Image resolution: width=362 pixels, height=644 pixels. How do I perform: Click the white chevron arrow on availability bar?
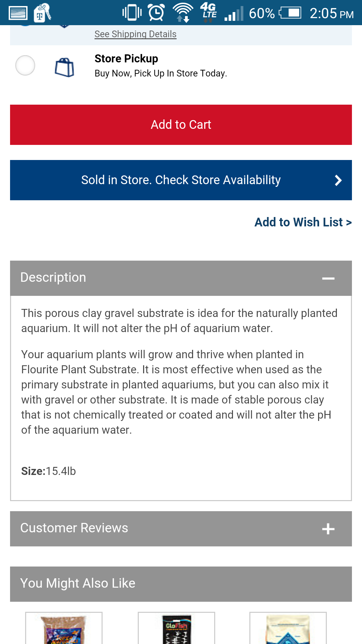pyautogui.click(x=338, y=180)
